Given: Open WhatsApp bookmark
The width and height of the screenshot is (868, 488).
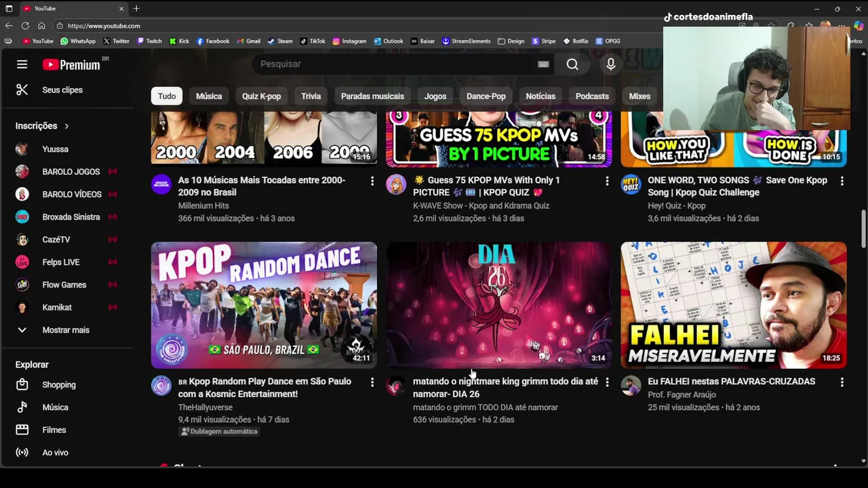Looking at the screenshot, I should 78,41.
